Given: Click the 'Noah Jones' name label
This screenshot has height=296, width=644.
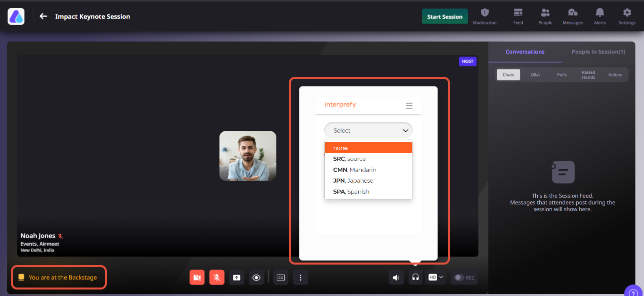Looking at the screenshot, I should click(x=38, y=236).
